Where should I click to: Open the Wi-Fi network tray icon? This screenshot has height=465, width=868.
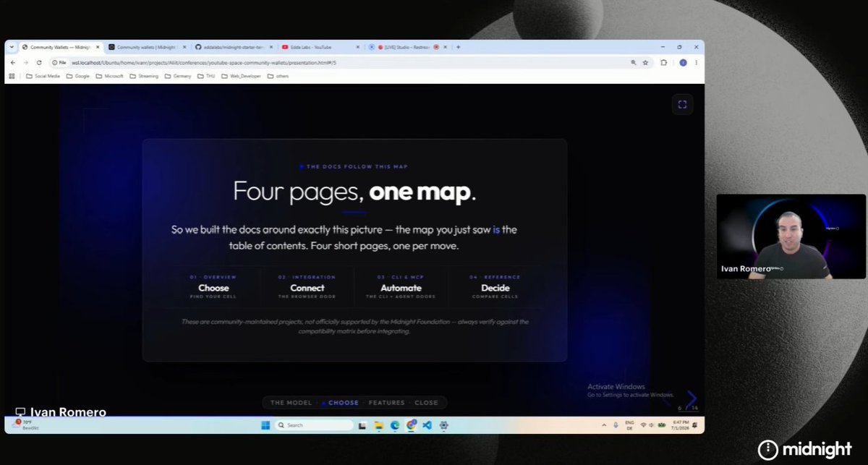point(643,425)
